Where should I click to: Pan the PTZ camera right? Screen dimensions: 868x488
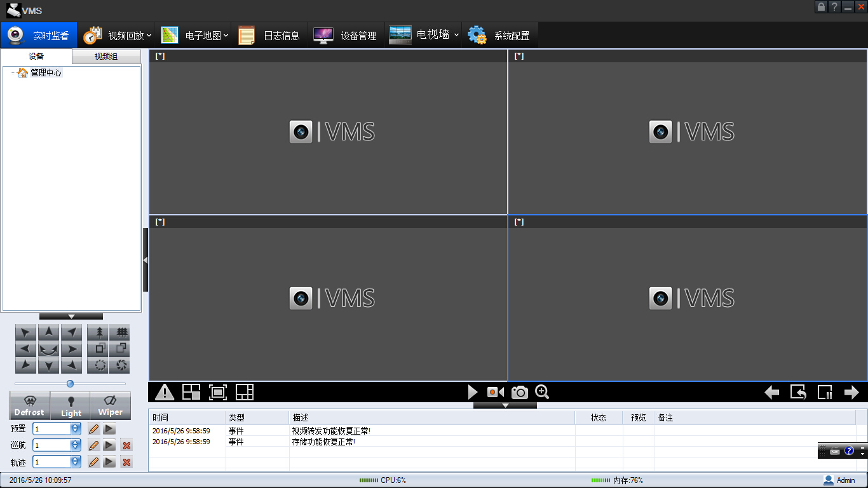point(72,349)
